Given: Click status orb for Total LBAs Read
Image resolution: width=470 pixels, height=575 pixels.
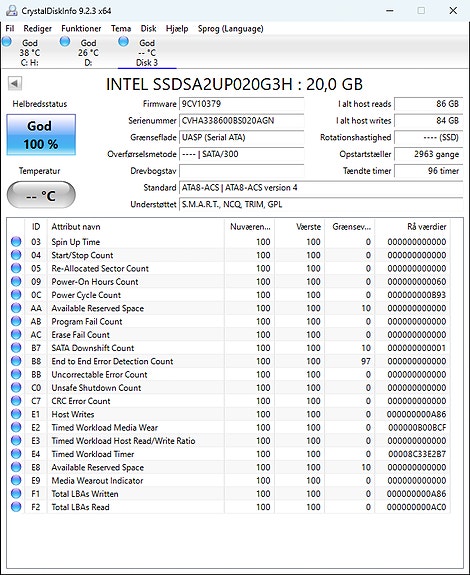Looking at the screenshot, I should [16, 507].
